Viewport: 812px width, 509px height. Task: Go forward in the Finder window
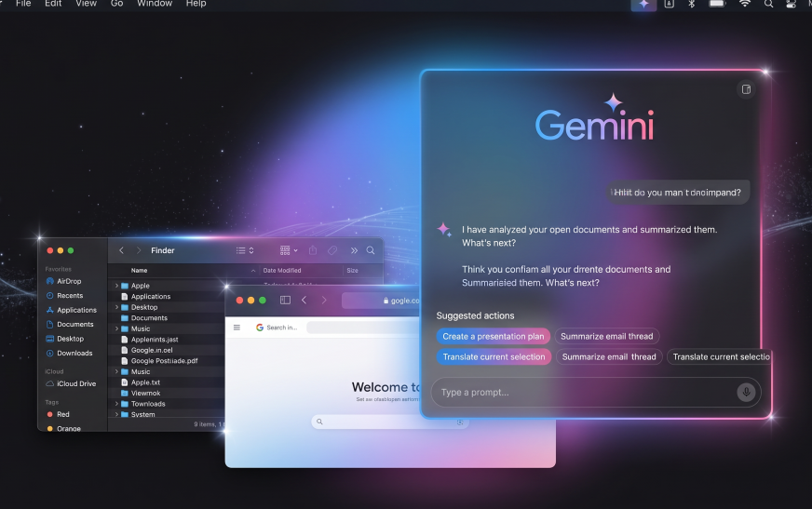[138, 250]
